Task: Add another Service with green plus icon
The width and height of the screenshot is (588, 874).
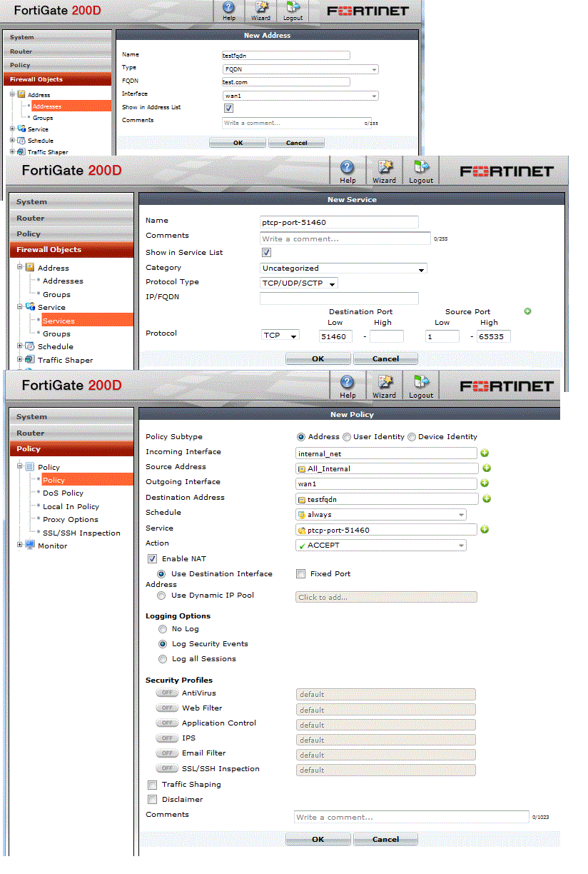Action: pos(485,529)
